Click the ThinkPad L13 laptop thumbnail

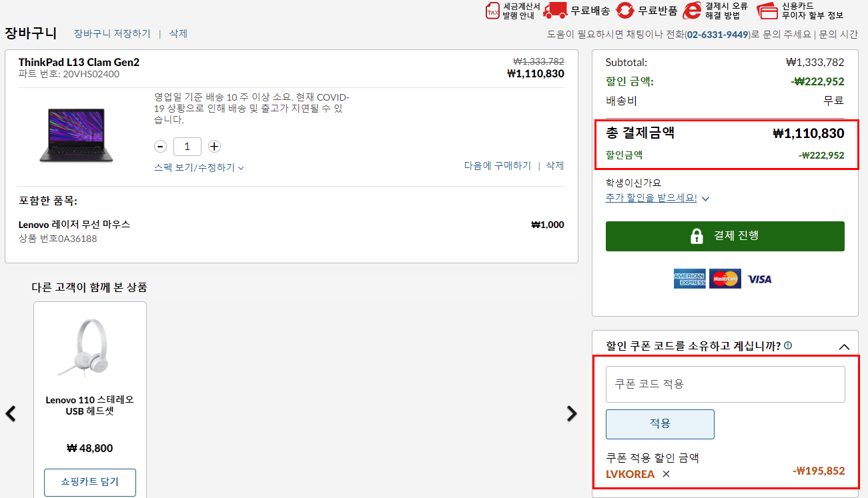coord(76,135)
